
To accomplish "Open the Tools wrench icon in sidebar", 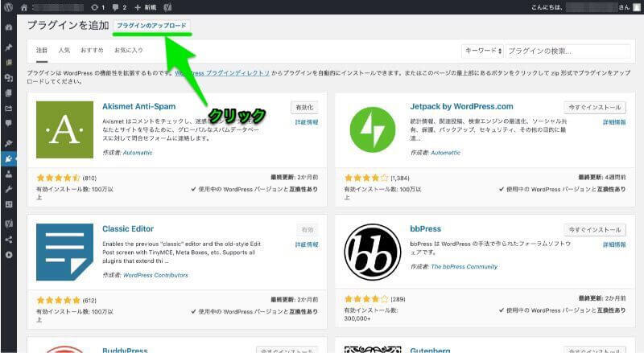I will point(9,189).
